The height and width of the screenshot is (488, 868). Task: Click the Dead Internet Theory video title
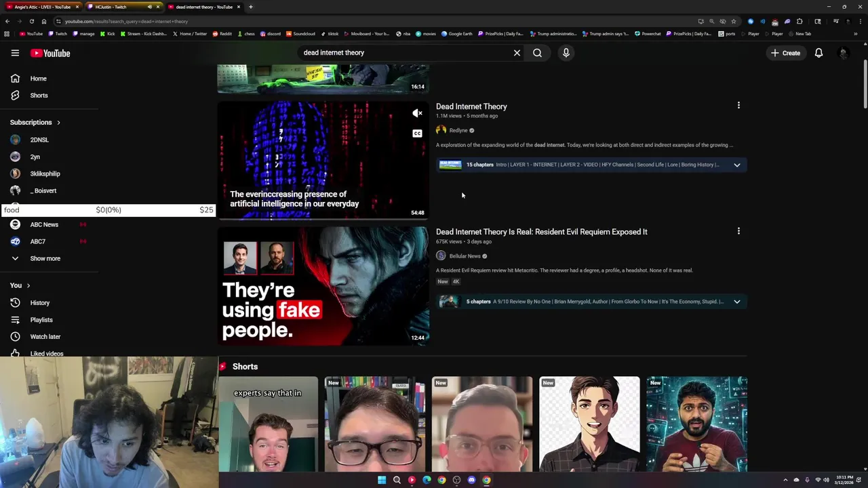point(471,106)
